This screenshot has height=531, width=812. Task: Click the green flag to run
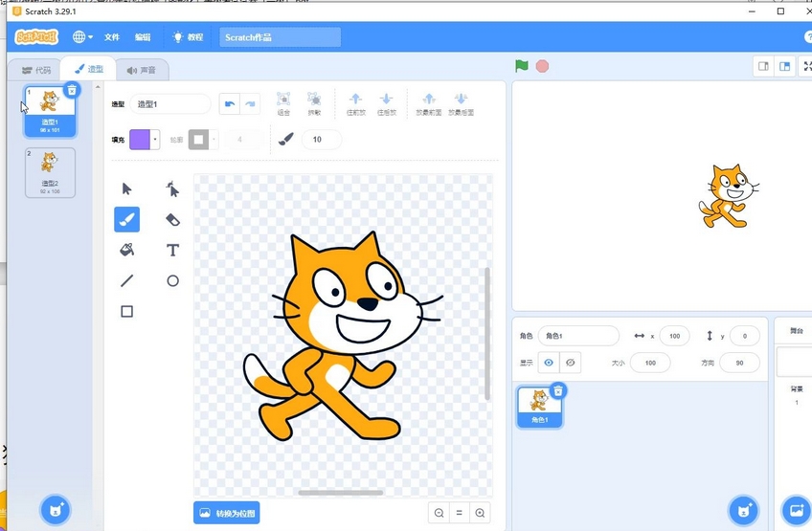click(522, 66)
